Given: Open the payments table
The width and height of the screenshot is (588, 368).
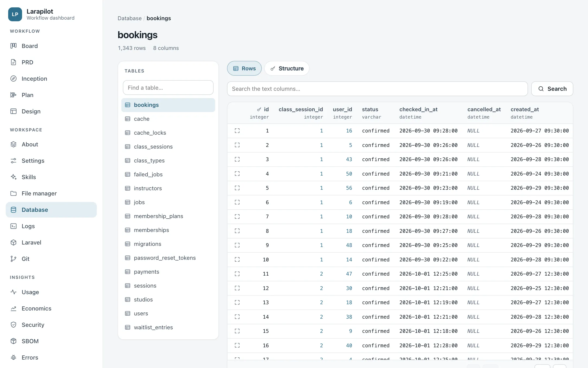Looking at the screenshot, I should coord(168,272).
